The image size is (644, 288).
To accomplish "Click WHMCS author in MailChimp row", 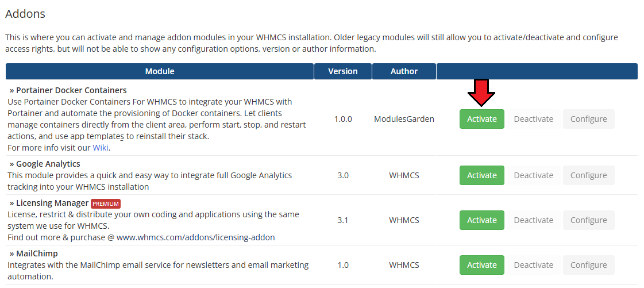I will click(x=404, y=265).
